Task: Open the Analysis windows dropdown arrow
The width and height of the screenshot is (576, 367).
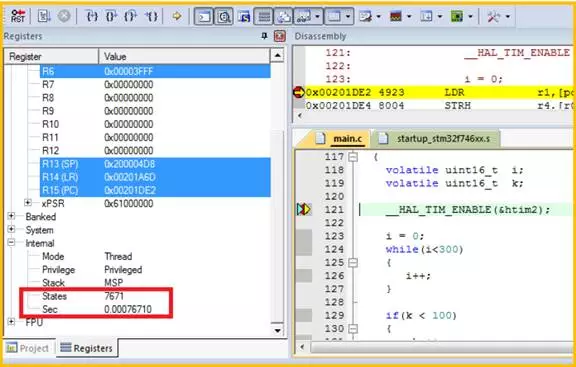Action: [x=409, y=17]
